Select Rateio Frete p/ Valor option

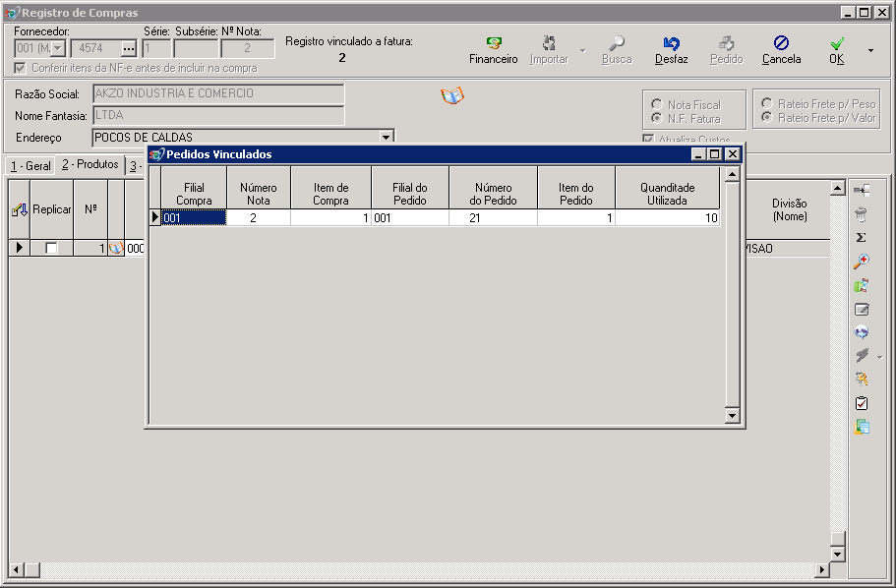tap(767, 117)
